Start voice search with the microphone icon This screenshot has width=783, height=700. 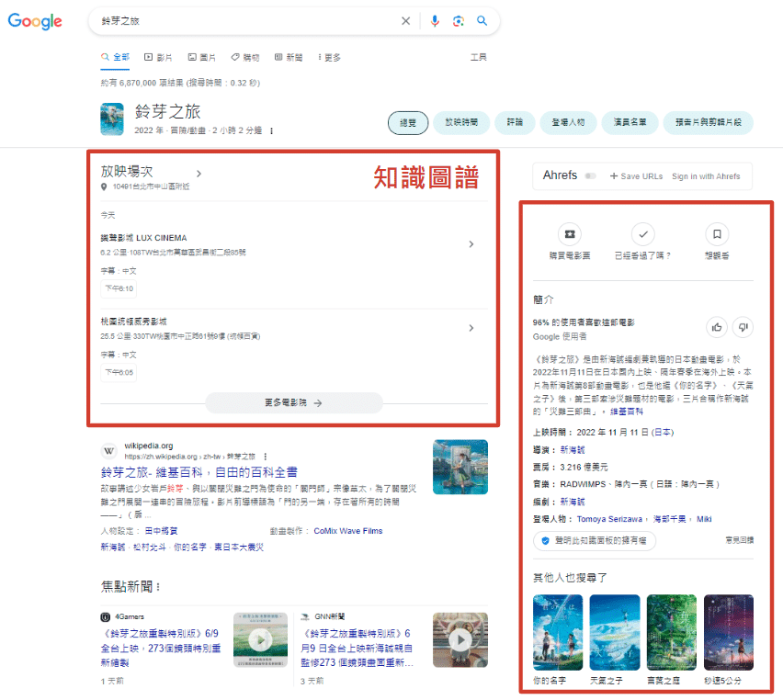point(435,21)
